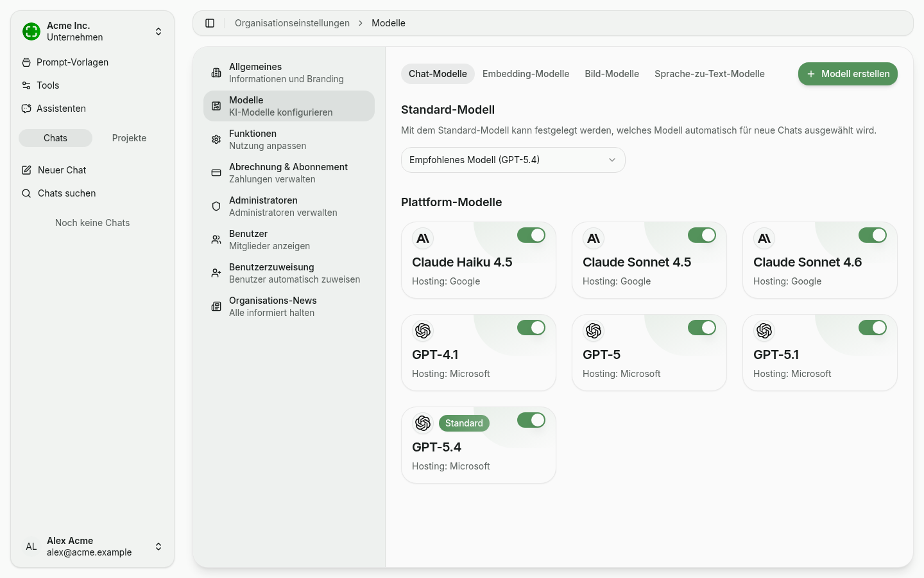Click the Neuer Chat pencil icon

pos(26,170)
